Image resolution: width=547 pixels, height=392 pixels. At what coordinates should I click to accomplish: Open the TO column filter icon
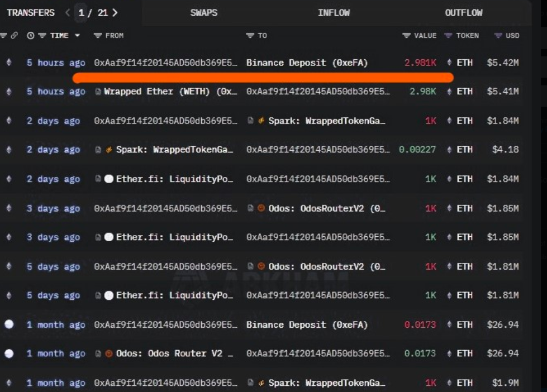[x=250, y=35]
